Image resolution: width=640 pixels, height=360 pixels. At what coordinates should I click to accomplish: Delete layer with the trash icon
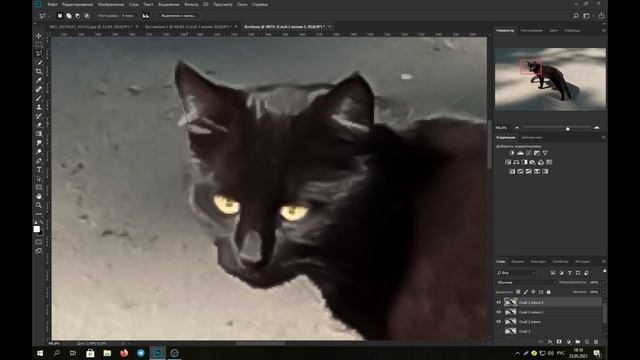(596, 342)
